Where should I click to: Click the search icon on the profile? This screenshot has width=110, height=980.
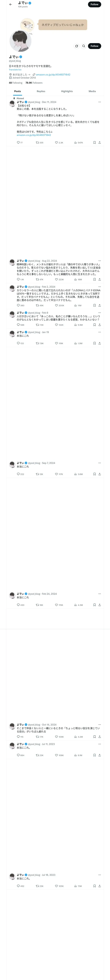tap(84, 46)
